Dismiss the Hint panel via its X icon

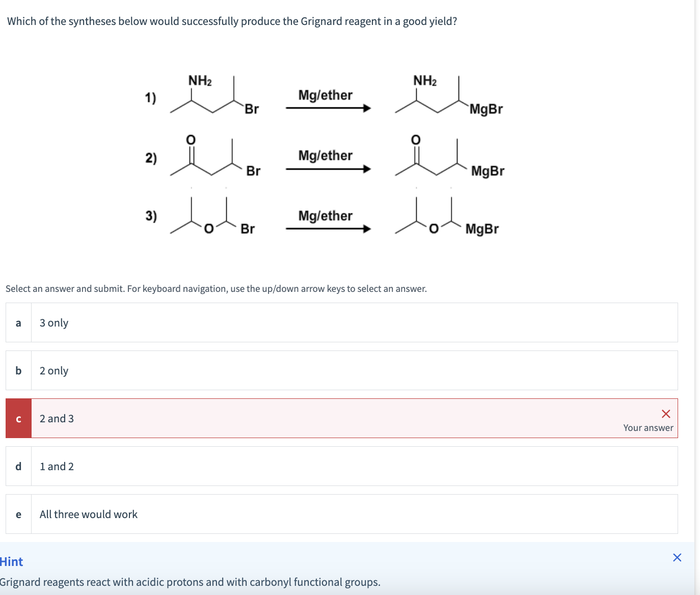click(677, 557)
